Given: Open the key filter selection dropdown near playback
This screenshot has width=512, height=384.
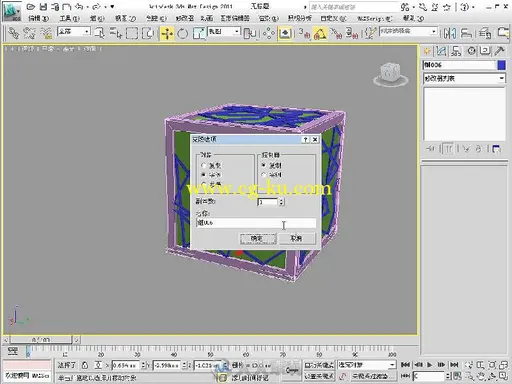Looking at the screenshot, I should 367,365.
